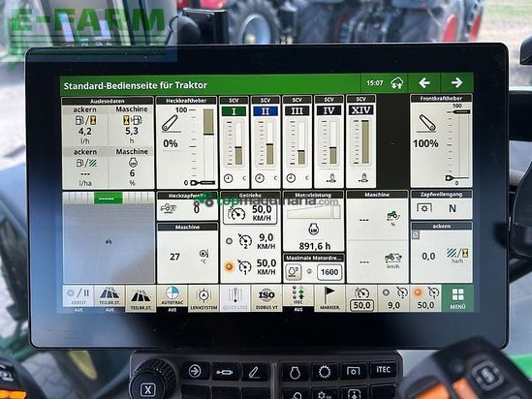This screenshot has height=399, width=532.
Task: Select speed range 1 shortcut 50,0
Action: (425, 298)
